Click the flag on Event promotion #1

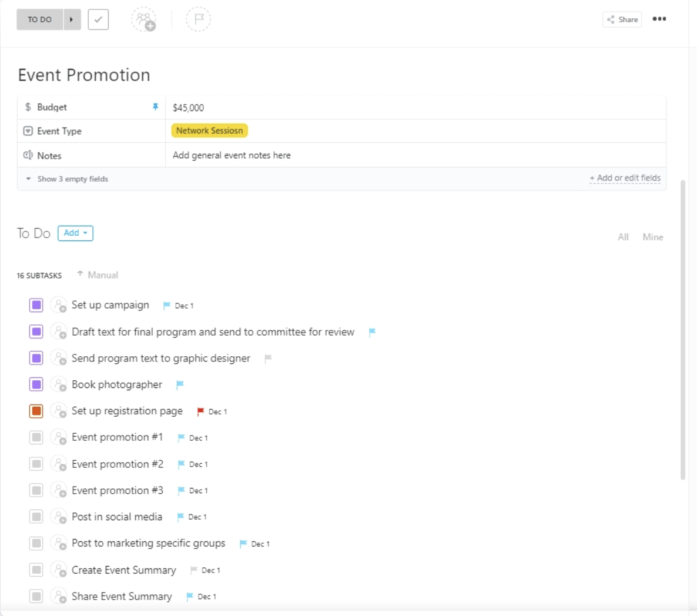point(181,438)
